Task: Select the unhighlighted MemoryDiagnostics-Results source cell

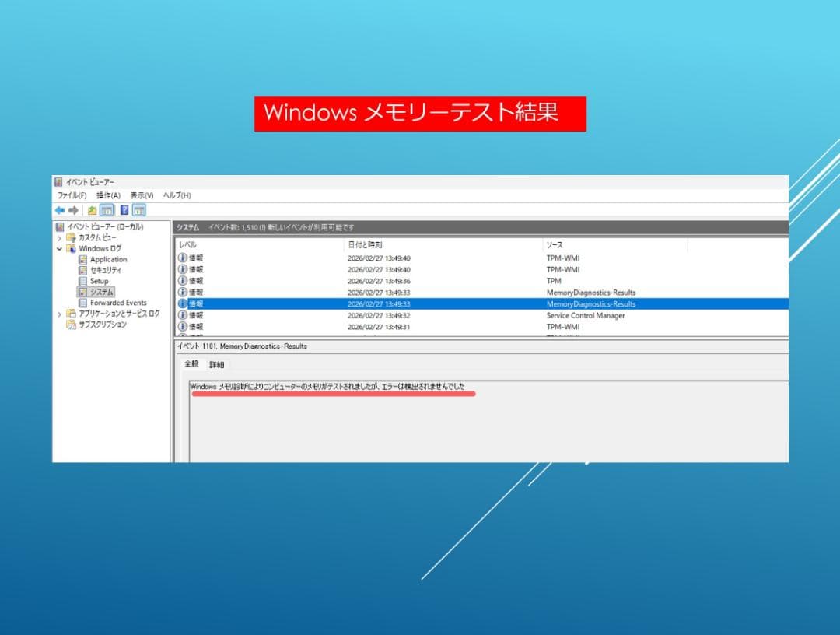Action: (591, 293)
